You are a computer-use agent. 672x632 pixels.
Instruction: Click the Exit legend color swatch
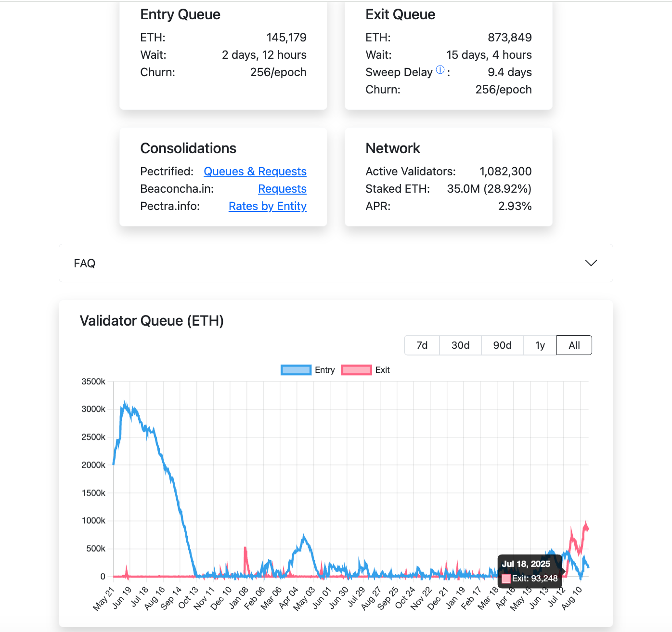pyautogui.click(x=356, y=369)
